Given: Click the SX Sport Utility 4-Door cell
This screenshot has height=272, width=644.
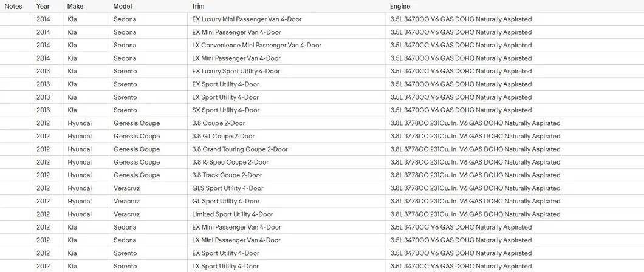Looking at the screenshot, I should click(225, 110).
